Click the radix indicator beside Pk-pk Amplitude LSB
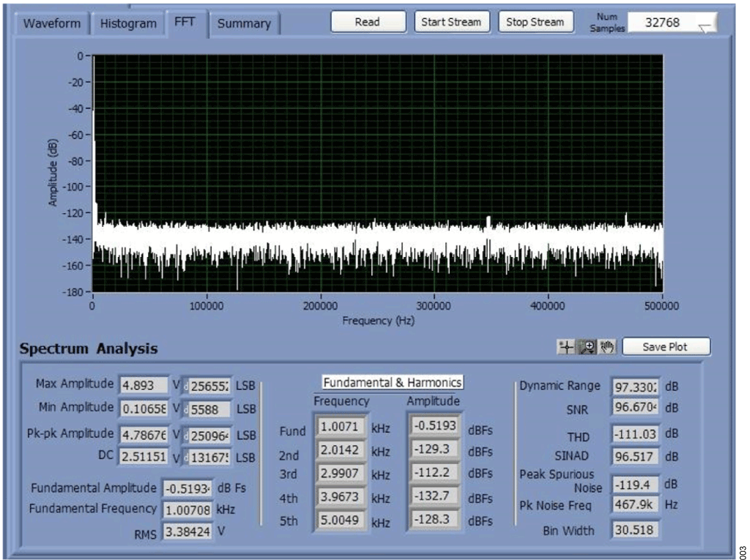 185,434
